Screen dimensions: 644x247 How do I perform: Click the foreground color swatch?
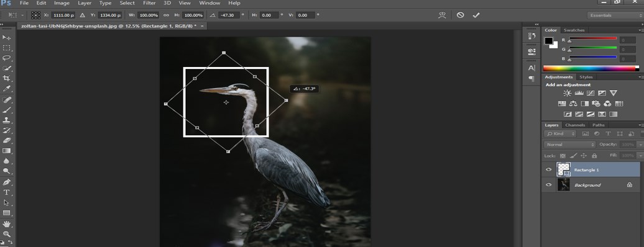(x=548, y=40)
